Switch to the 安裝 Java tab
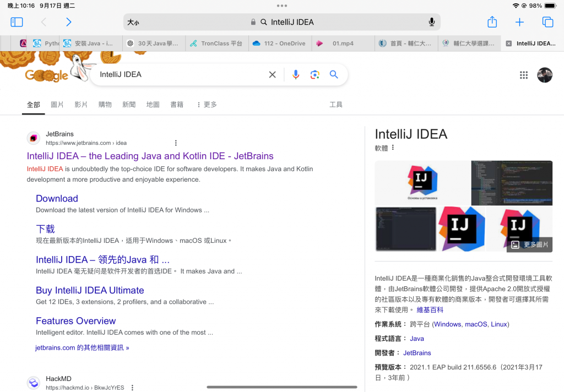 [91, 43]
